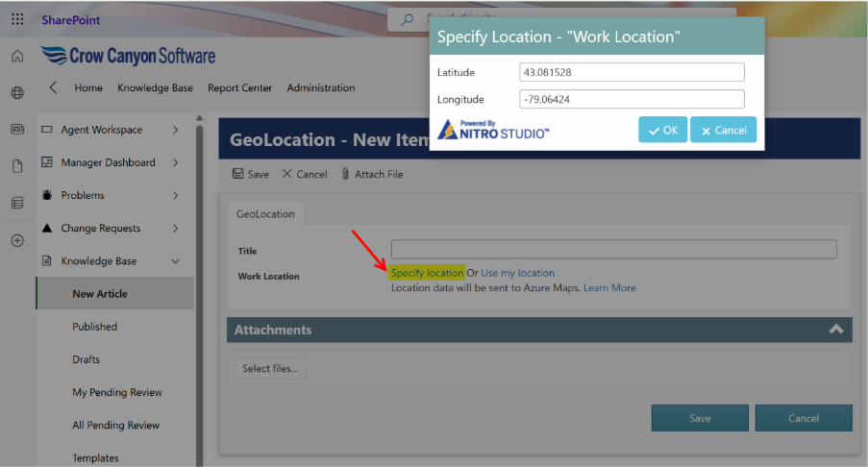Collapse the Attachments panel
This screenshot has width=868, height=467.
click(x=835, y=330)
